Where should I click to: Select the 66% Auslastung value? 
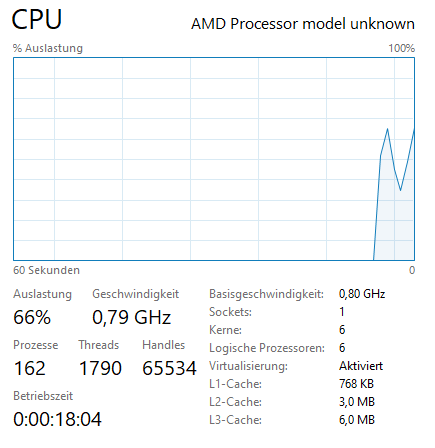pos(32,317)
